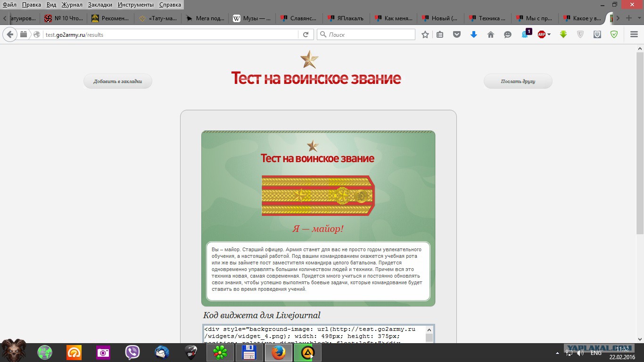Click the Ghostery ghost icon
Image resolution: width=644 pixels, height=362 pixels.
coord(525,34)
